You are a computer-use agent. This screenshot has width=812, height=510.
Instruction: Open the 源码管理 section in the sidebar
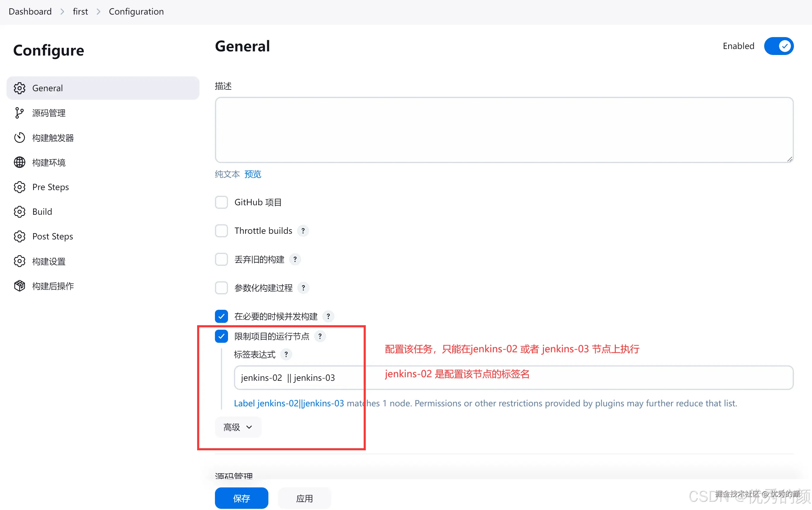click(x=49, y=113)
